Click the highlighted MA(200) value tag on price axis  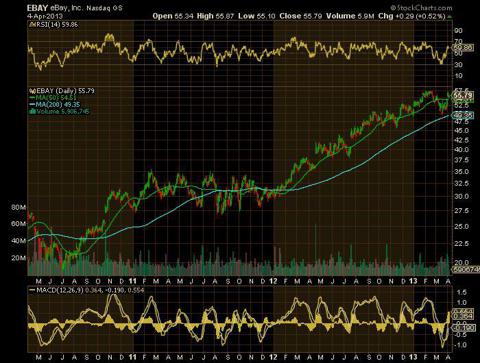[462, 115]
